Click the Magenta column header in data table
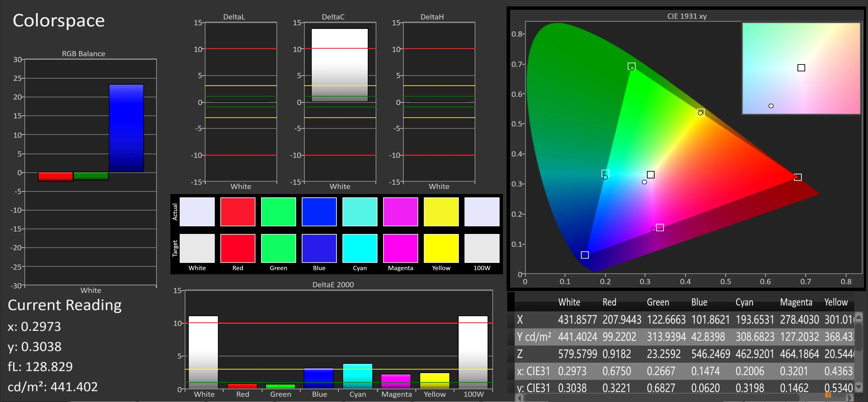The width and height of the screenshot is (868, 402). pyautogui.click(x=796, y=302)
